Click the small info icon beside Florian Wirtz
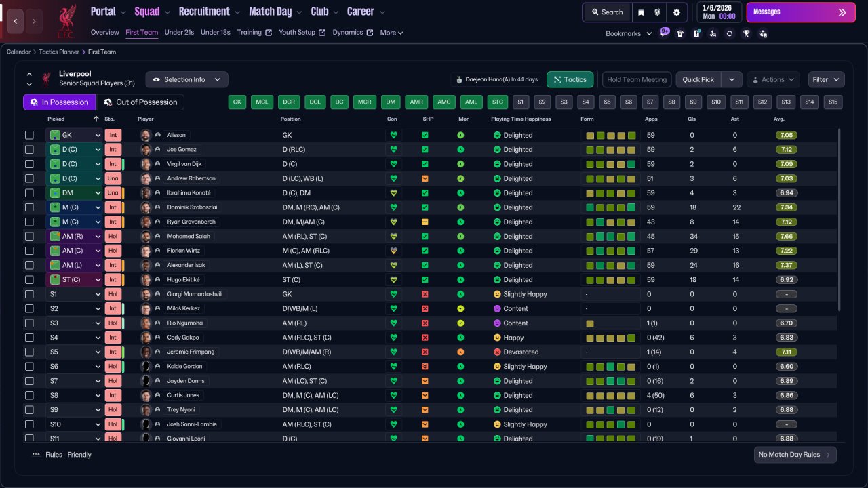The width and height of the screenshot is (868, 488). click(x=158, y=251)
